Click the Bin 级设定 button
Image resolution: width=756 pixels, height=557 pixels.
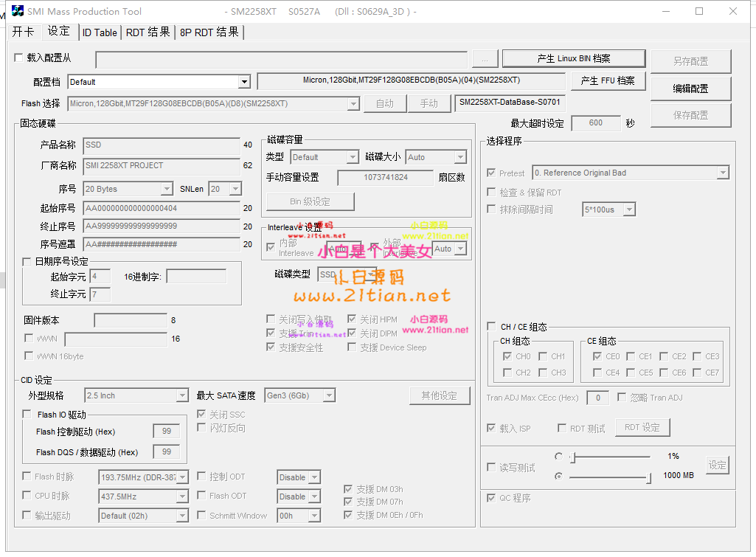click(x=310, y=201)
